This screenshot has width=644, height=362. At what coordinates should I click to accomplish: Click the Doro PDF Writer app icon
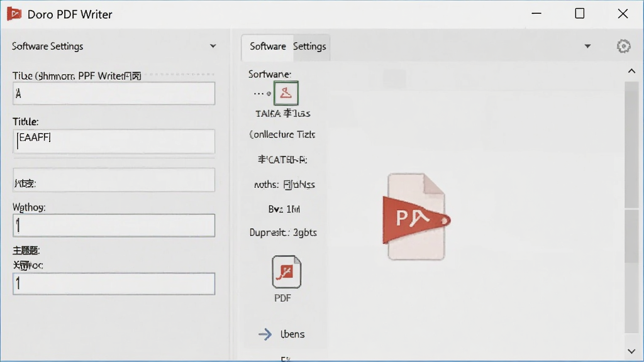pos(14,14)
